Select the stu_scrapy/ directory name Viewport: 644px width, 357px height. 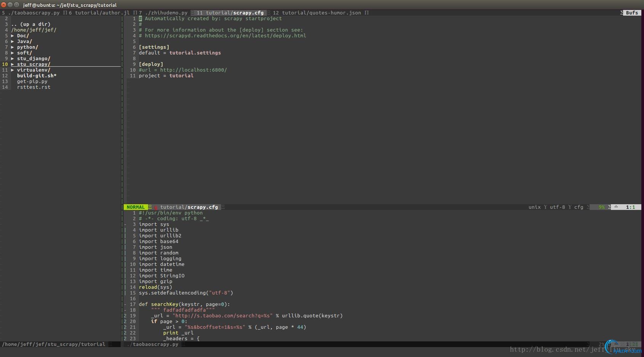(x=33, y=64)
